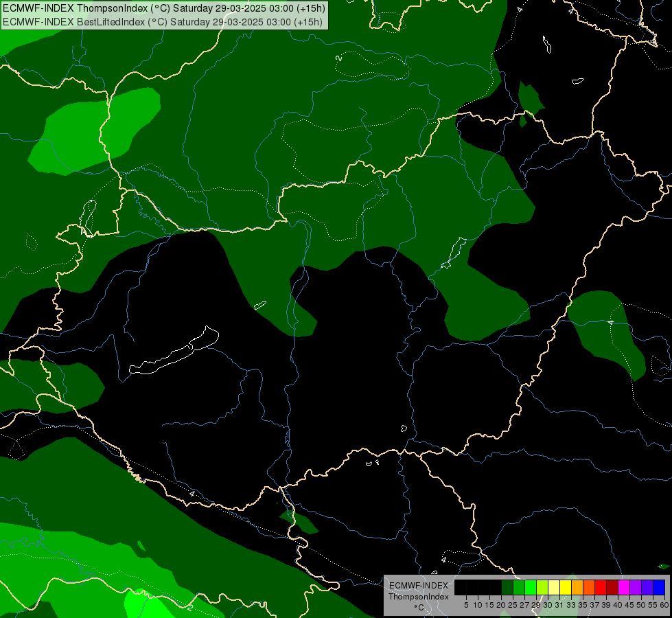Click the legend tick value 10
Viewport: 672px width, 618px height.
point(478,605)
